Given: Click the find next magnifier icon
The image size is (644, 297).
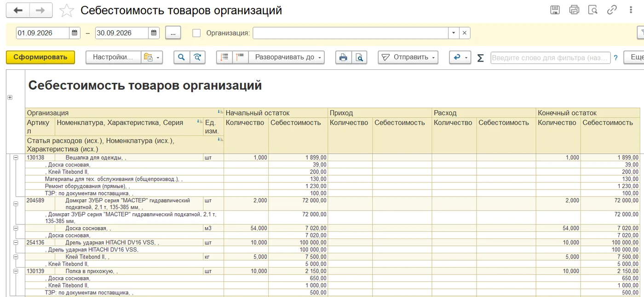Looking at the screenshot, I should click(x=197, y=57).
